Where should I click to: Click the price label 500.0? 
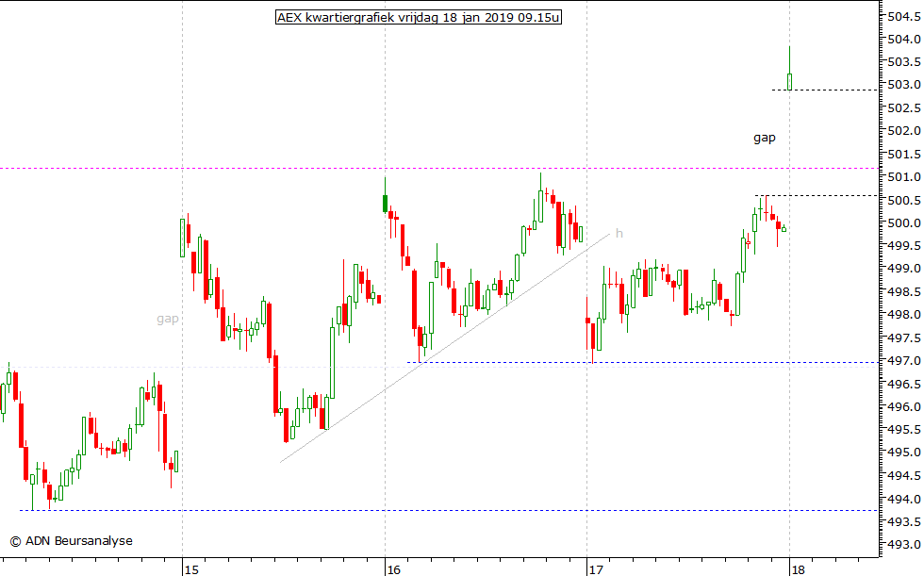point(904,222)
